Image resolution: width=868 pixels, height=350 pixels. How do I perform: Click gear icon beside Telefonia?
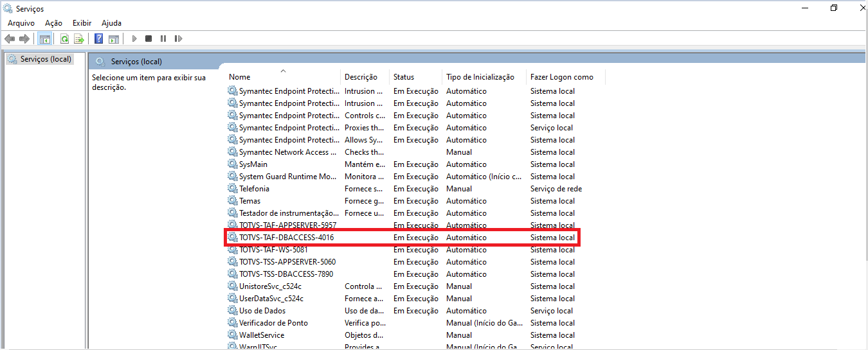(x=233, y=189)
